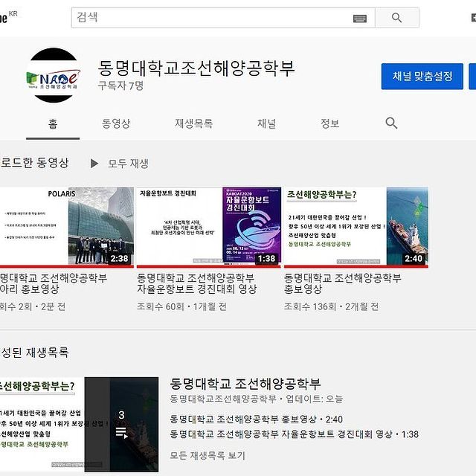Click the 2:40 홍보영상 playlist entry

tap(256, 419)
